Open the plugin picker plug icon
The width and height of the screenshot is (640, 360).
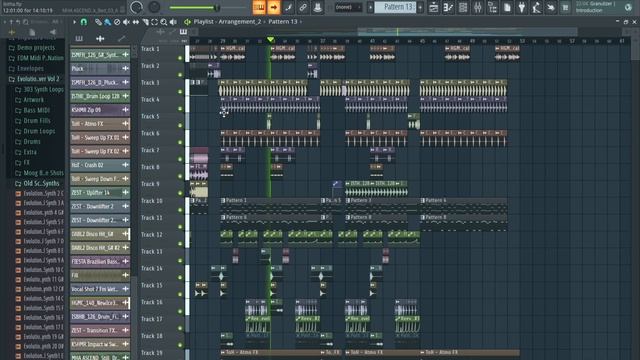click(522, 7)
